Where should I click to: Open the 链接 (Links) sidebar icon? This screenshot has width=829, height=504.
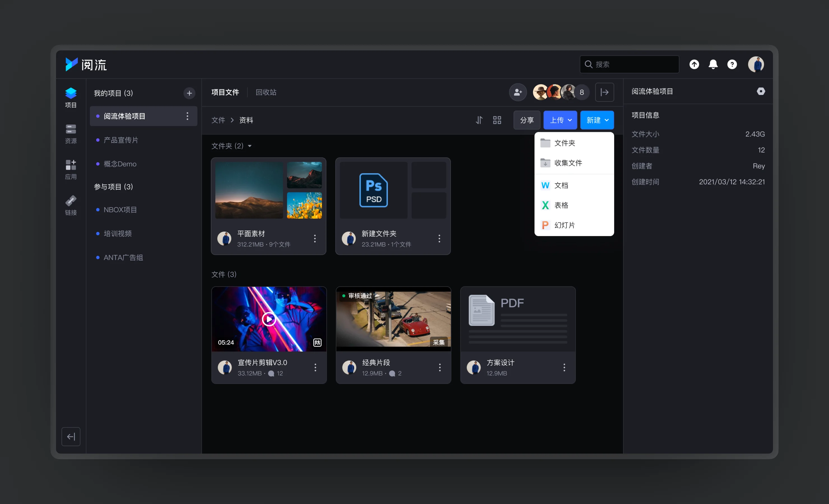pyautogui.click(x=71, y=205)
